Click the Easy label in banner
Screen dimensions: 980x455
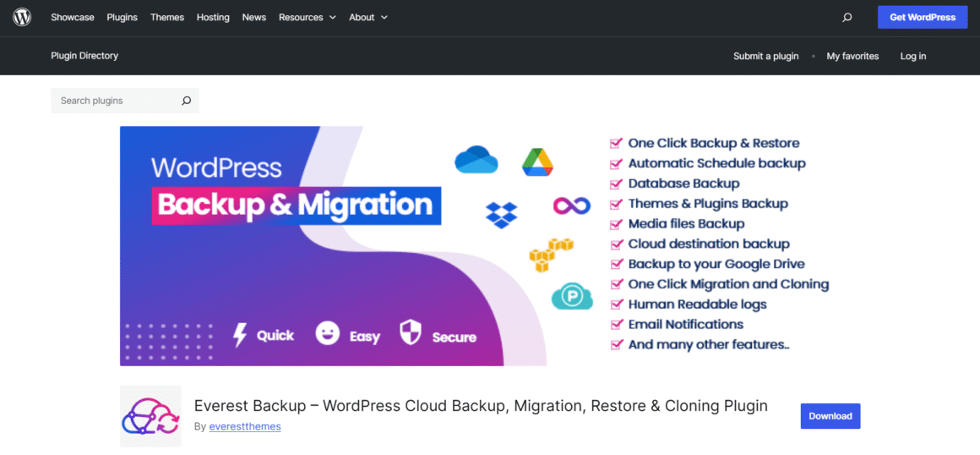click(364, 337)
